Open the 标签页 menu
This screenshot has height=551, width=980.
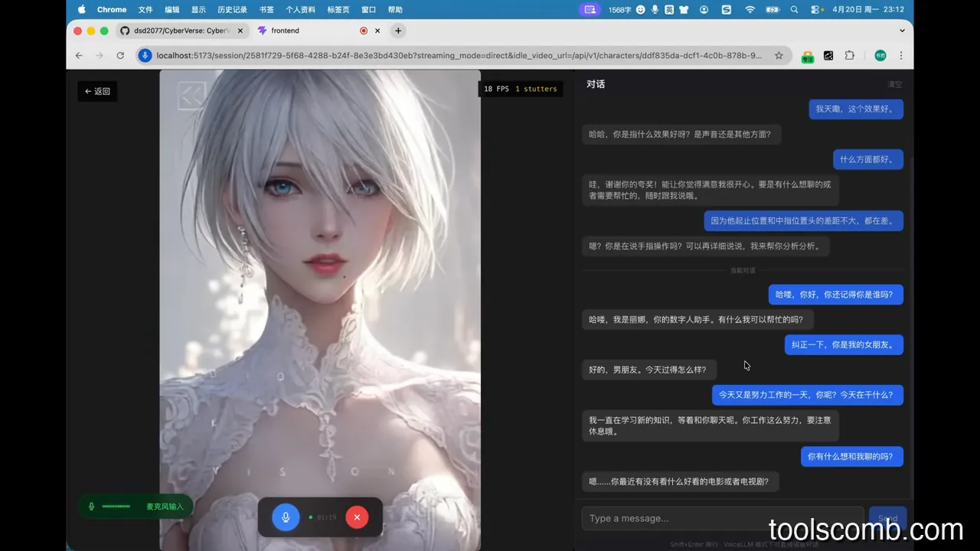pyautogui.click(x=338, y=9)
